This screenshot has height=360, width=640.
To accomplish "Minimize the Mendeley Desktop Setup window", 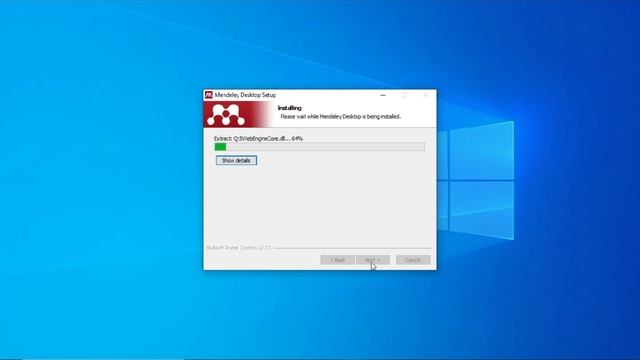I will (383, 95).
